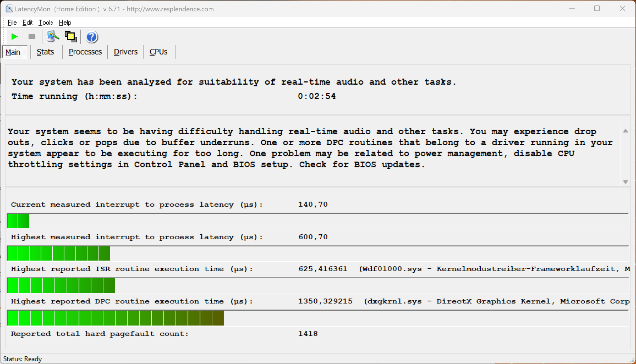636x364 pixels.
Task: Open options via computer-and-brush toolbar icon
Action: point(53,37)
